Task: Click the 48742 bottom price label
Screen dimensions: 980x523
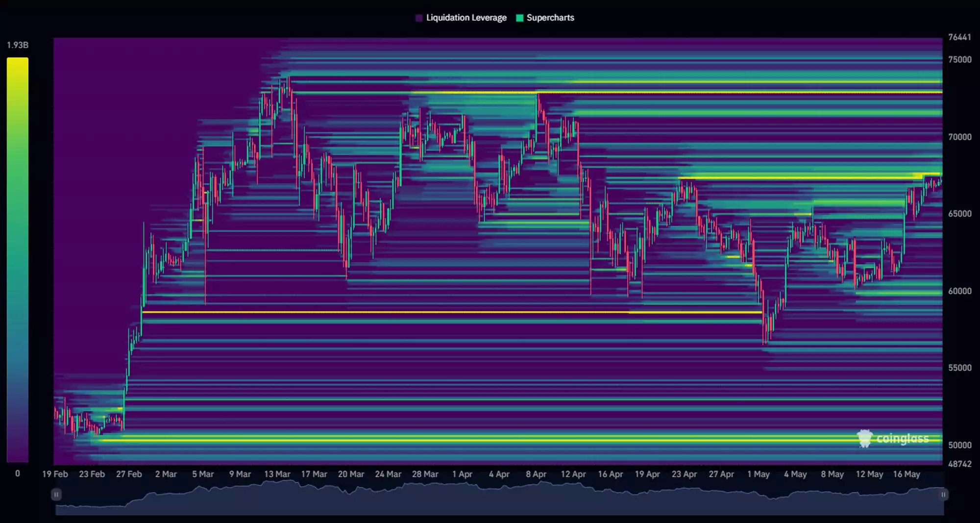Action: click(x=959, y=464)
